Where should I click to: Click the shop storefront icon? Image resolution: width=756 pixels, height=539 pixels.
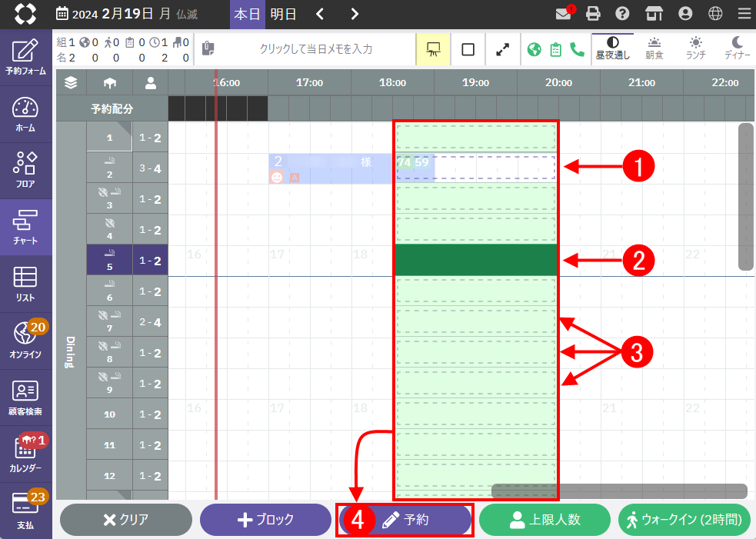[654, 13]
